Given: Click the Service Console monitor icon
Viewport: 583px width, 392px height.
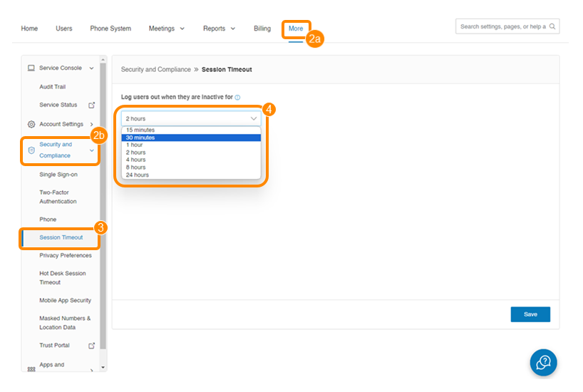Looking at the screenshot, I should pyautogui.click(x=31, y=68).
